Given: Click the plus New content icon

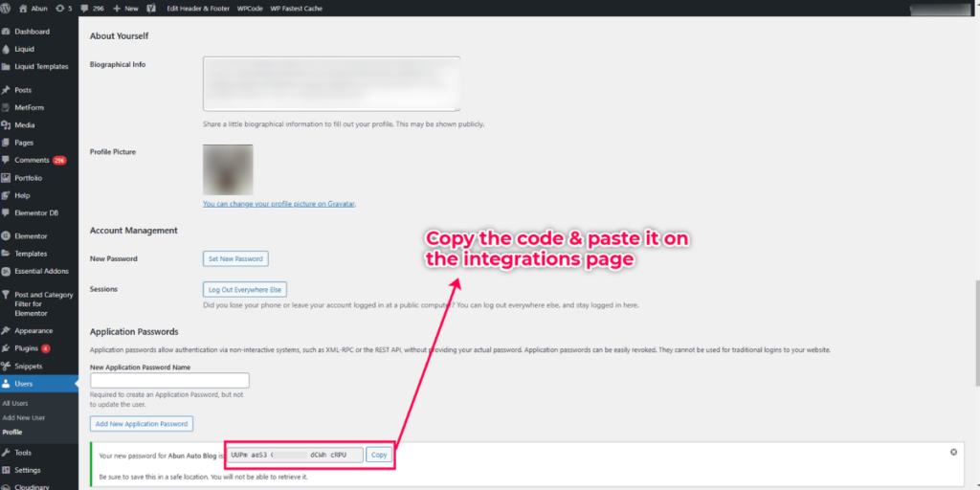Looking at the screenshot, I should [116, 9].
